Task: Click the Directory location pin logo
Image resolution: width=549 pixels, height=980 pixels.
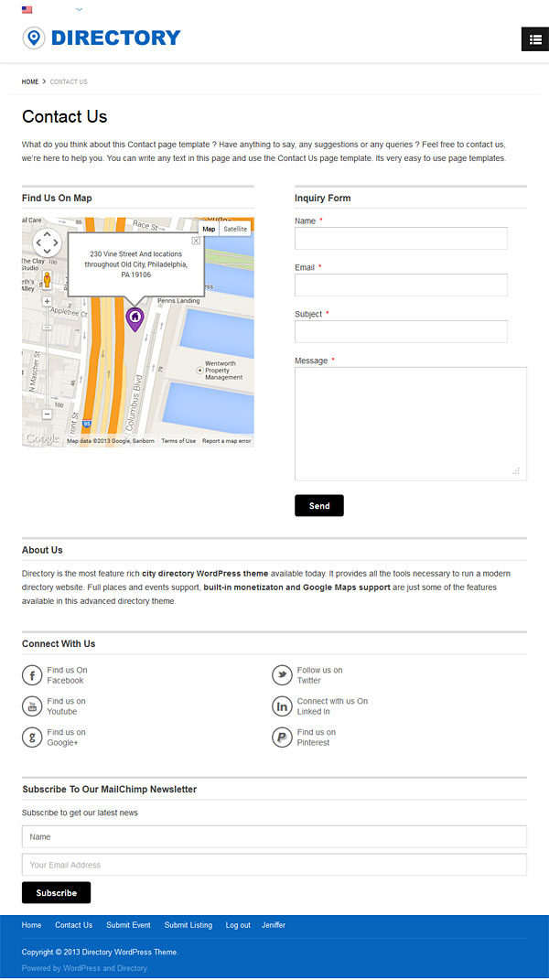Action: (34, 38)
